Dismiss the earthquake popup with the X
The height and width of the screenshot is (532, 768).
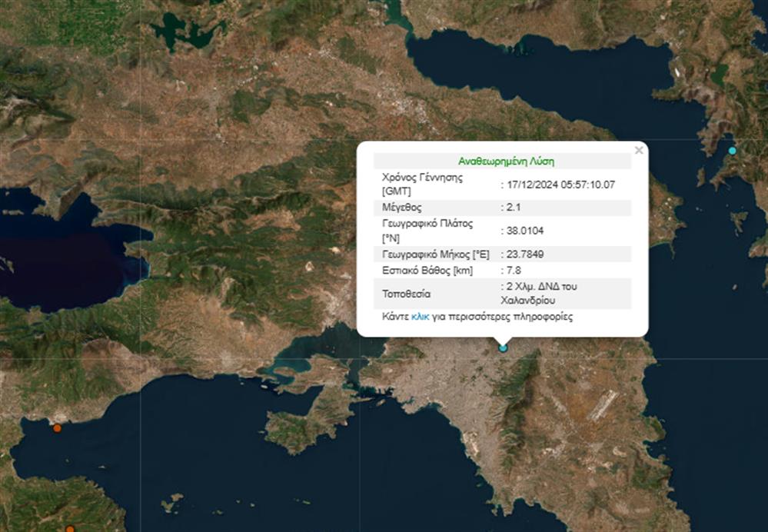pyautogui.click(x=638, y=150)
